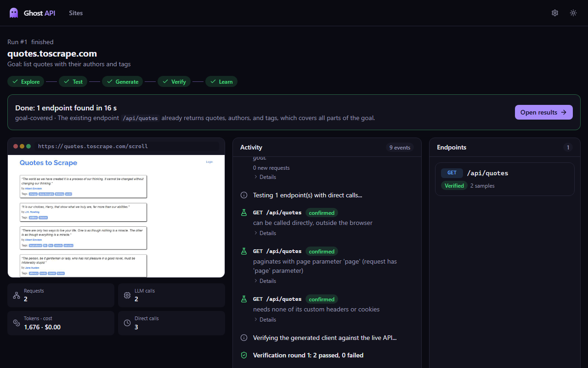Open the Sites navigation item
The width and height of the screenshot is (588, 368).
(x=76, y=13)
